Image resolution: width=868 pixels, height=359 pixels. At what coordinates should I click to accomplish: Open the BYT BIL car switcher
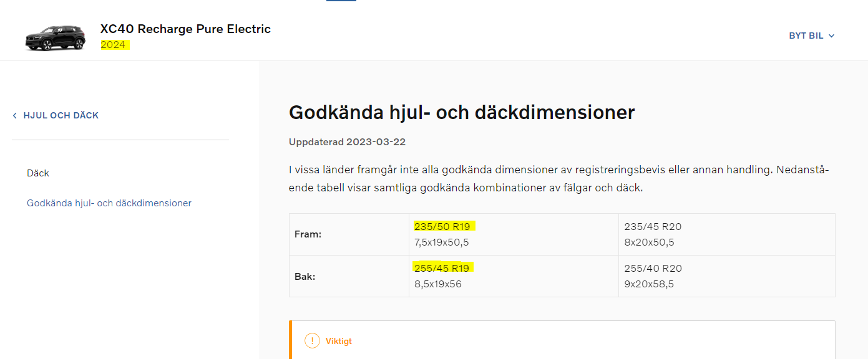812,36
